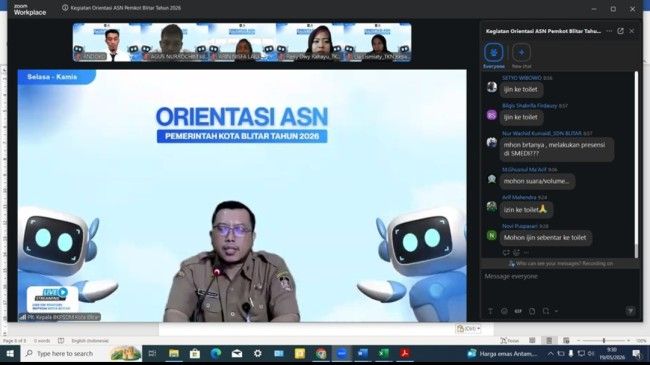650x365 pixels.
Task: Expand the hidden system tray icons chevron
Action: 550,354
